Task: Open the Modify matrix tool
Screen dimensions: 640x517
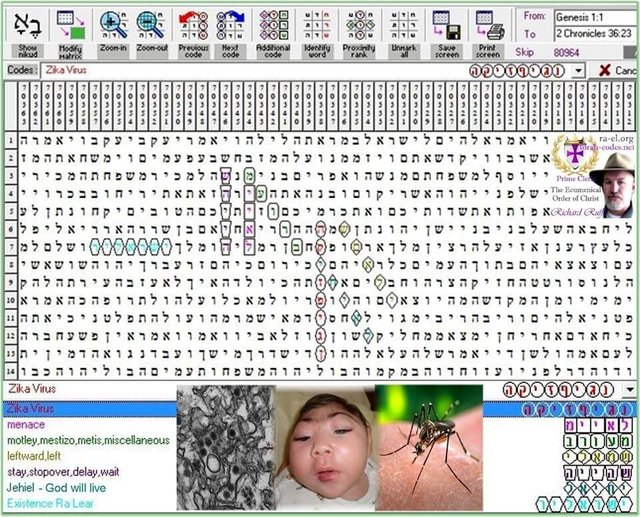Action: coord(71,25)
